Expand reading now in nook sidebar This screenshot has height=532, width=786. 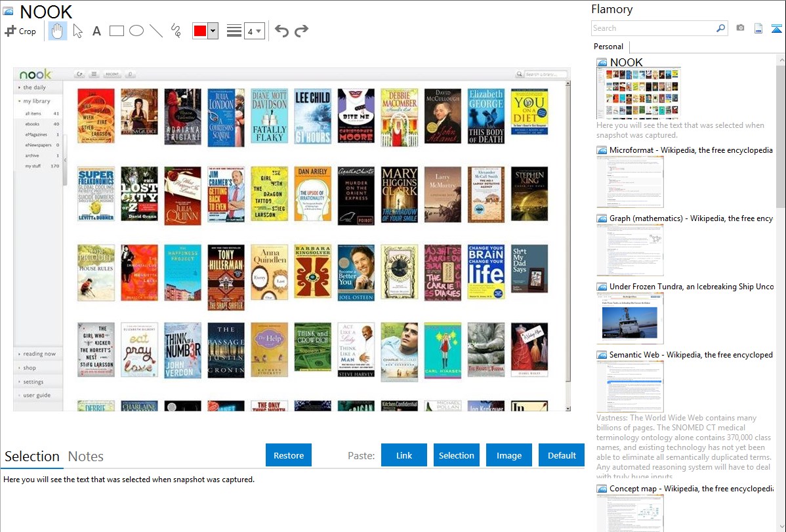pyautogui.click(x=38, y=354)
